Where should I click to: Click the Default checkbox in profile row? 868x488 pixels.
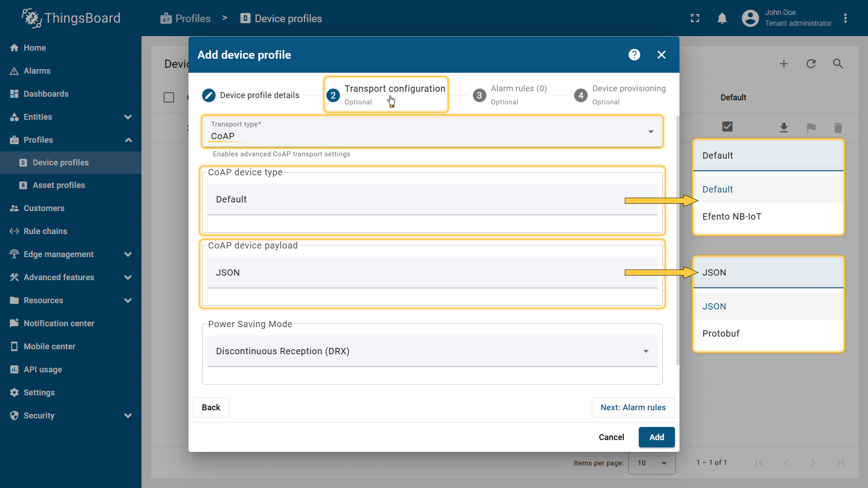[x=727, y=127]
